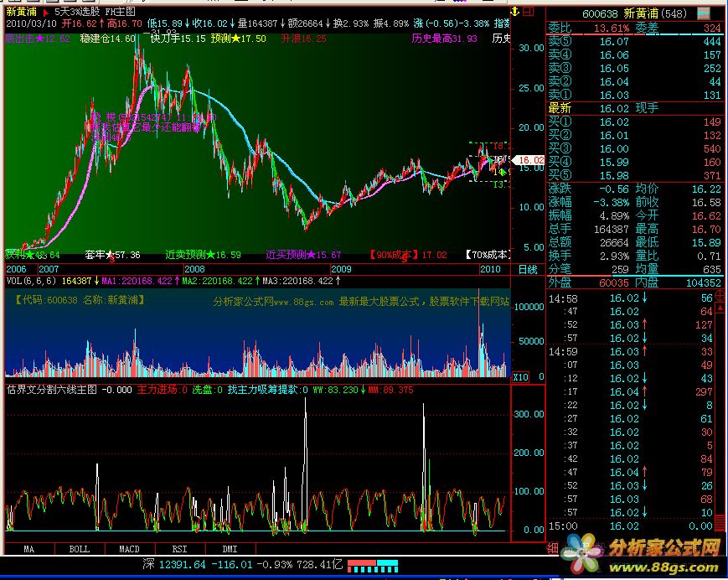Click the 估界文分割六线主图 indicator title
The height and width of the screenshot is (580, 728).
click(x=52, y=390)
